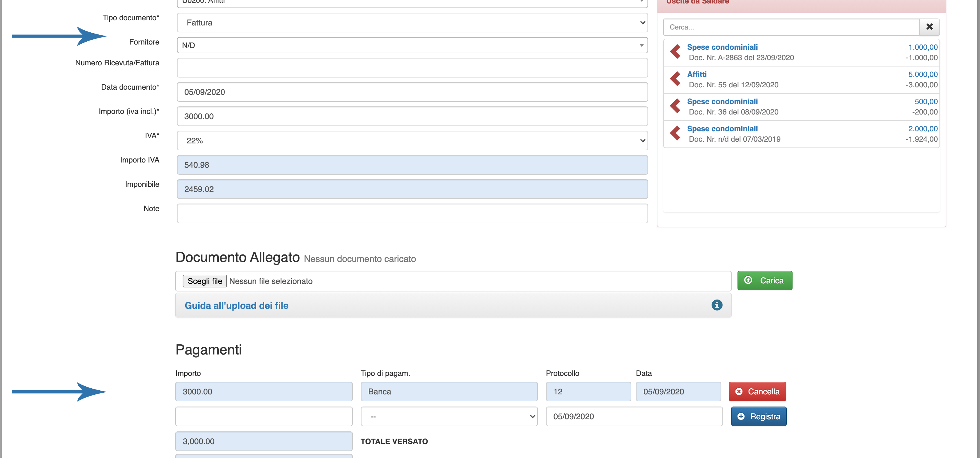Click info icon in upload guide bar
Image resolution: width=980 pixels, height=458 pixels.
tap(717, 305)
